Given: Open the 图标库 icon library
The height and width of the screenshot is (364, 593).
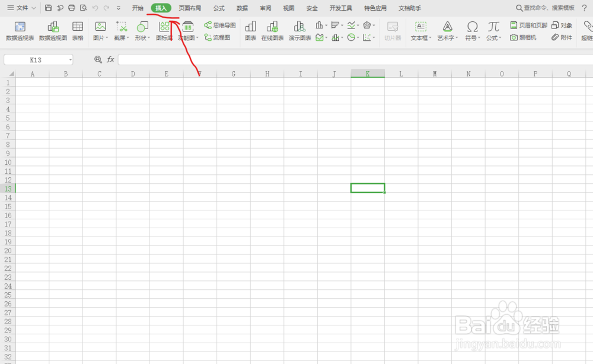Looking at the screenshot, I should 164,31.
